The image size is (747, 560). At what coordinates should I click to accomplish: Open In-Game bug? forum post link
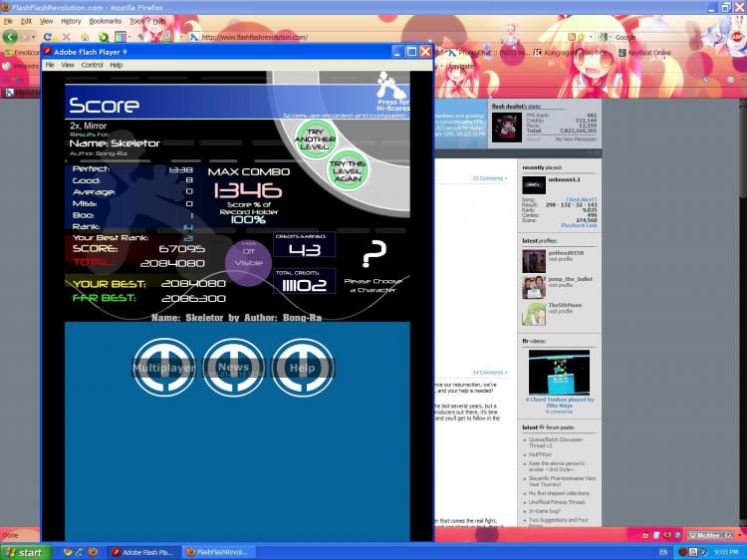pos(545,511)
